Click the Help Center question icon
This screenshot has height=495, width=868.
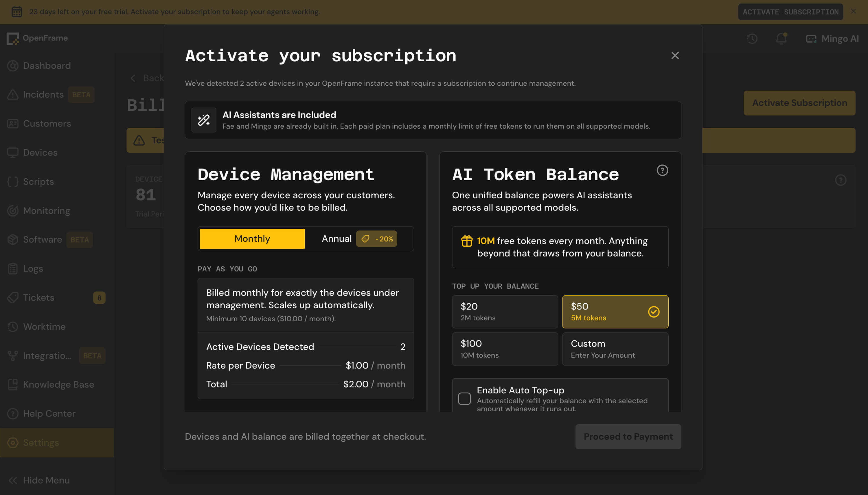[x=12, y=414]
